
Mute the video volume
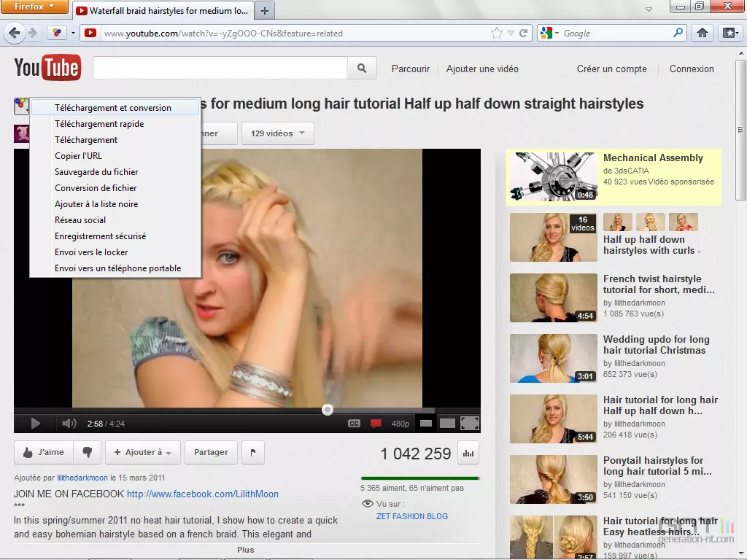tap(68, 421)
